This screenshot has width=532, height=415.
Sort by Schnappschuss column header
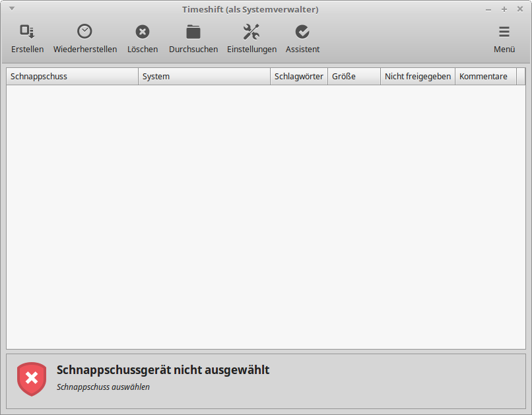[72, 77]
